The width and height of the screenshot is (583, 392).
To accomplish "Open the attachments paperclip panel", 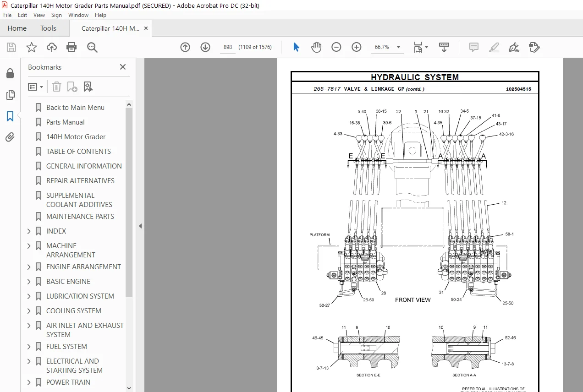I will (x=10, y=137).
